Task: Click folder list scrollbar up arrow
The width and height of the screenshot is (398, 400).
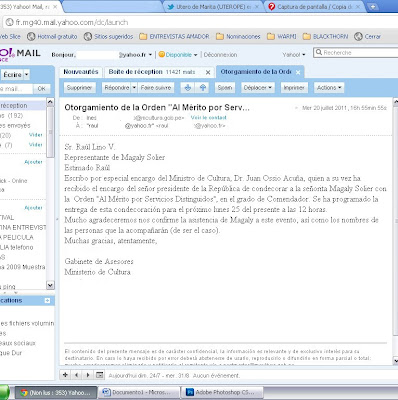Action: tap(50, 102)
